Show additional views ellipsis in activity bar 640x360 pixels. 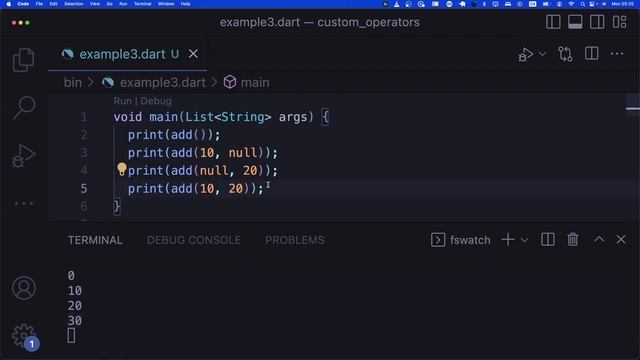point(24,203)
